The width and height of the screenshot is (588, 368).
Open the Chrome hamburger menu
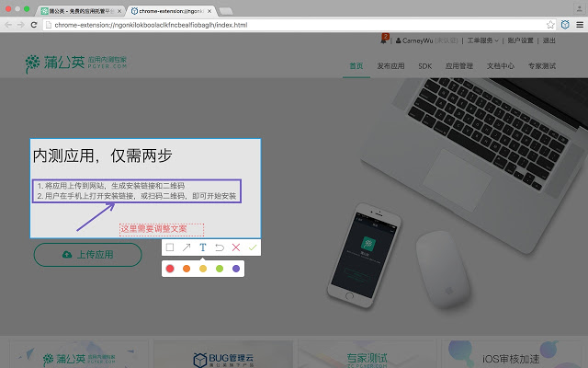pyautogui.click(x=580, y=25)
